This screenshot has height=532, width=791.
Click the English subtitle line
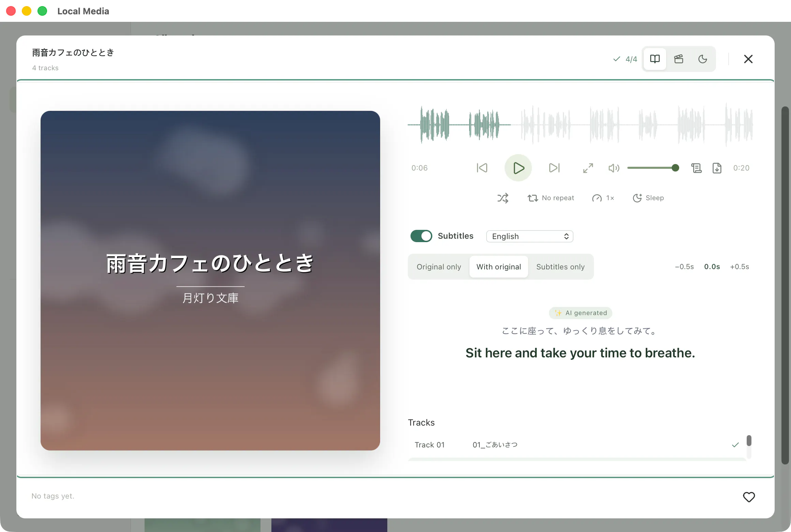[580, 353]
